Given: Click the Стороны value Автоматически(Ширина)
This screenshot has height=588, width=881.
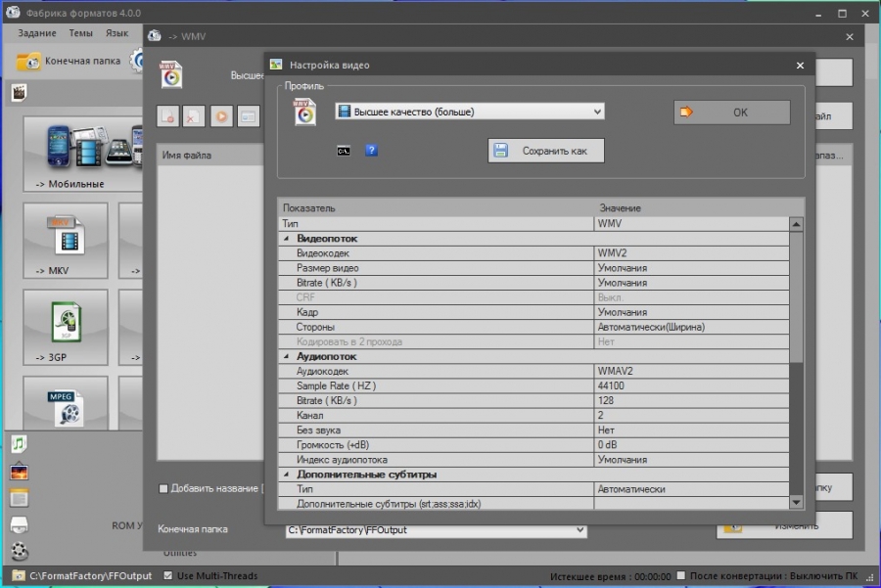Looking at the screenshot, I should click(x=691, y=327).
